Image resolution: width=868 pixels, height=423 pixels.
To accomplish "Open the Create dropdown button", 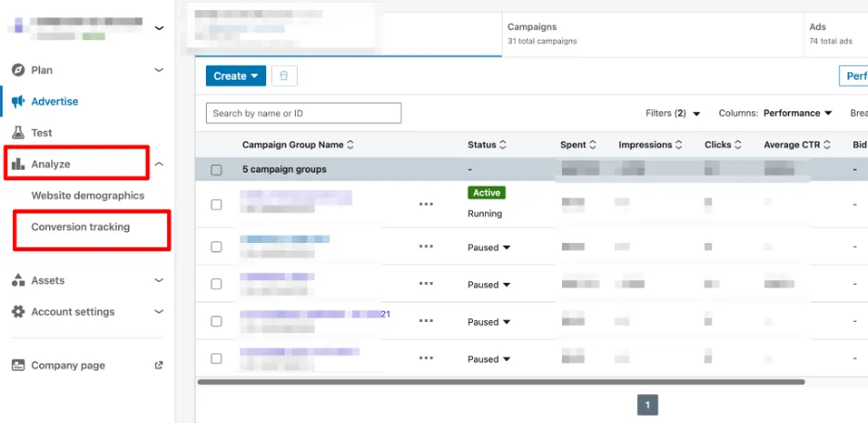I will [x=236, y=76].
